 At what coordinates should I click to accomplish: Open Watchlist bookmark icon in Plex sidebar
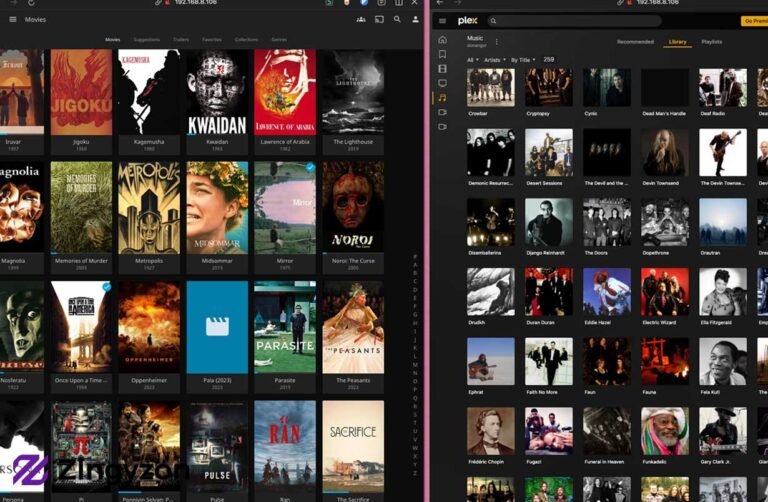point(442,54)
